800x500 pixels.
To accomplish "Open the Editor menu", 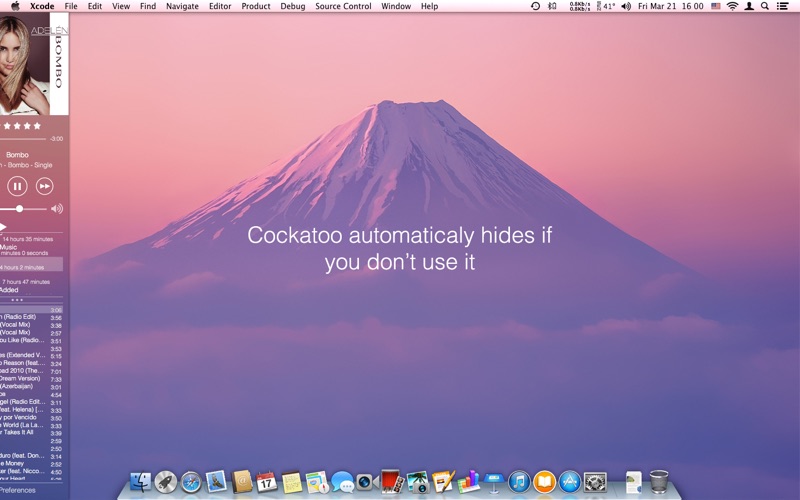I will pos(220,6).
